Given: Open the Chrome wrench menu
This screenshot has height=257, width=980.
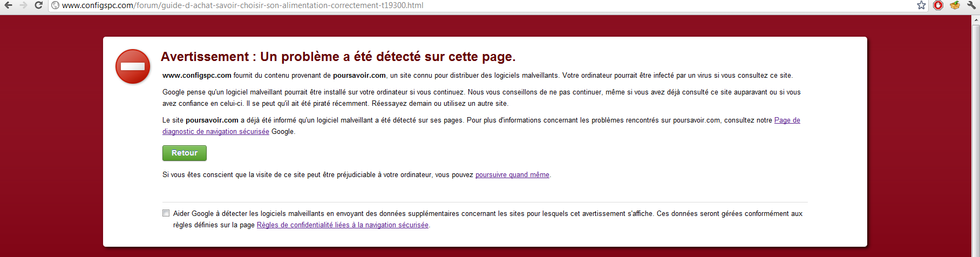Looking at the screenshot, I should click(x=971, y=5).
